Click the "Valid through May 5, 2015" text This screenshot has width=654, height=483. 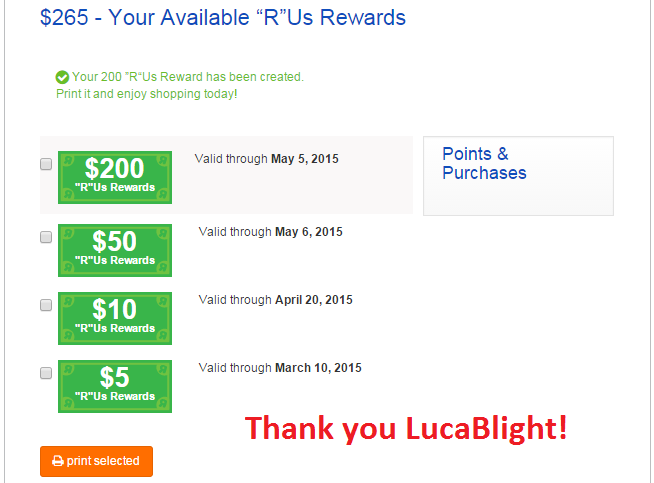pyautogui.click(x=267, y=159)
